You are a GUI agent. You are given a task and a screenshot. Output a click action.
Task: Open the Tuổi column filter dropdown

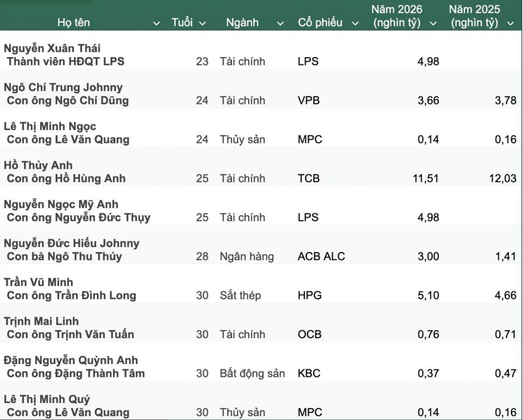(202, 24)
